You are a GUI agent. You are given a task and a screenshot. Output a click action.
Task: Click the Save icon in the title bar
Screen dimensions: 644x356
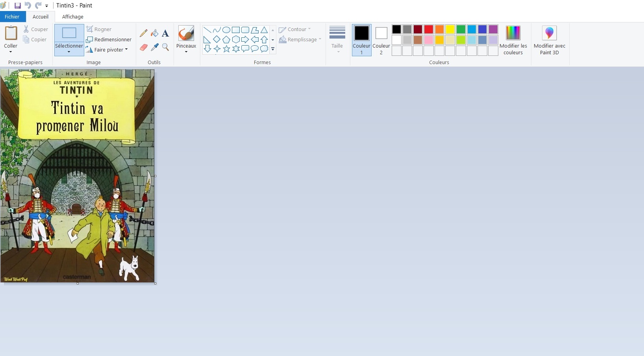click(x=17, y=6)
